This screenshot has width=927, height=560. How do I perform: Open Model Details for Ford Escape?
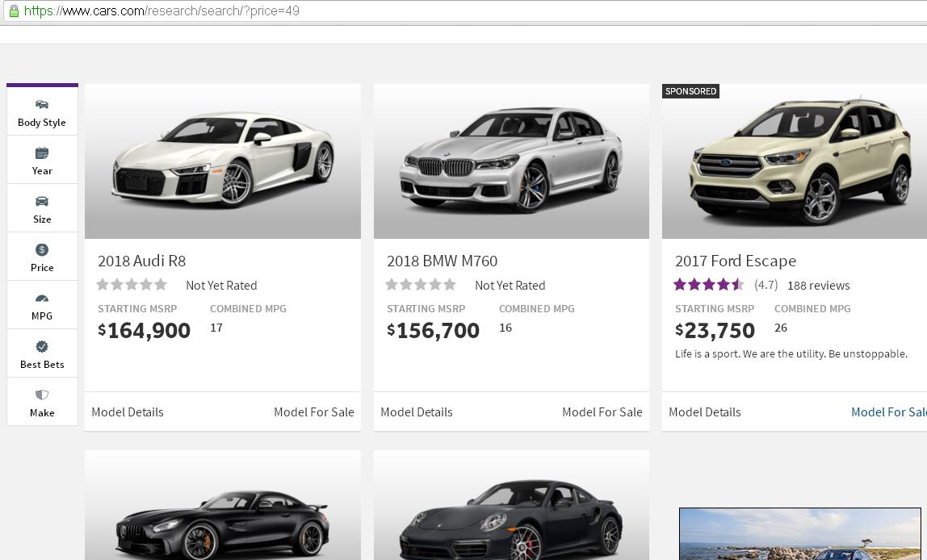[705, 412]
